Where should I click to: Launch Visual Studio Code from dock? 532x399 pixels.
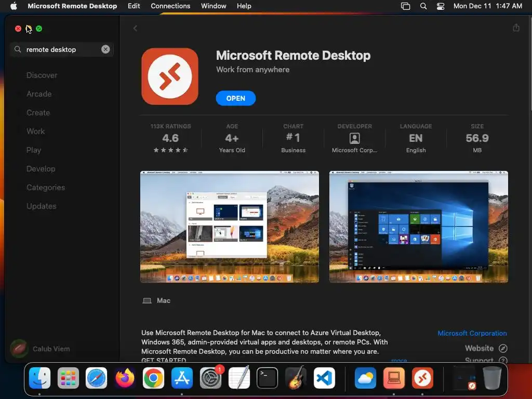(324, 378)
